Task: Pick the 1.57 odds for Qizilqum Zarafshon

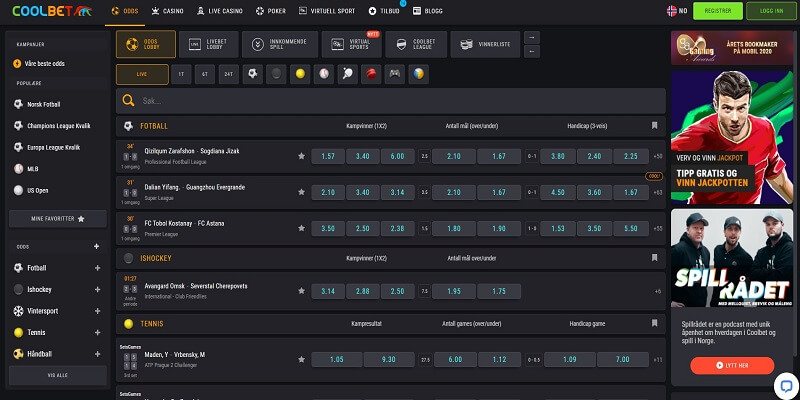Action: pyautogui.click(x=328, y=157)
